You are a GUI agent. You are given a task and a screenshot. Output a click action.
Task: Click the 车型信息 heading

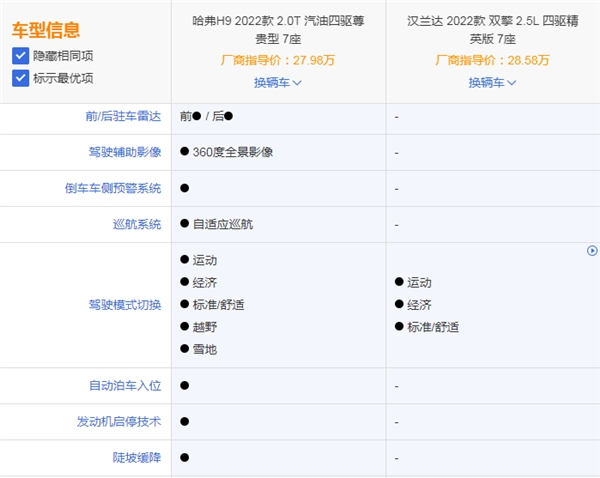(x=46, y=31)
